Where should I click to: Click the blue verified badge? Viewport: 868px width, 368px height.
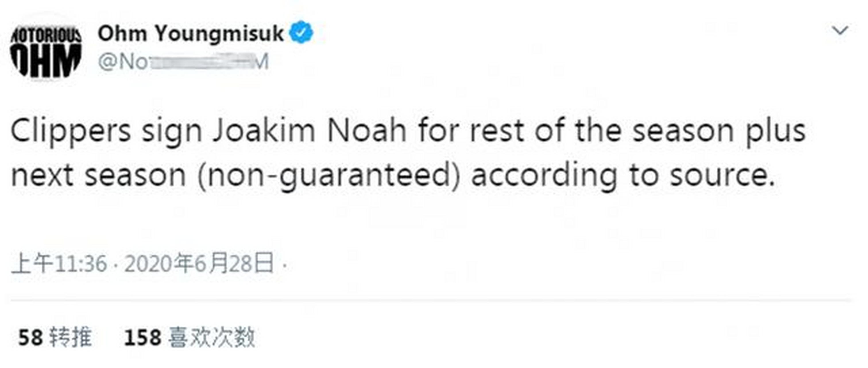[x=301, y=32]
